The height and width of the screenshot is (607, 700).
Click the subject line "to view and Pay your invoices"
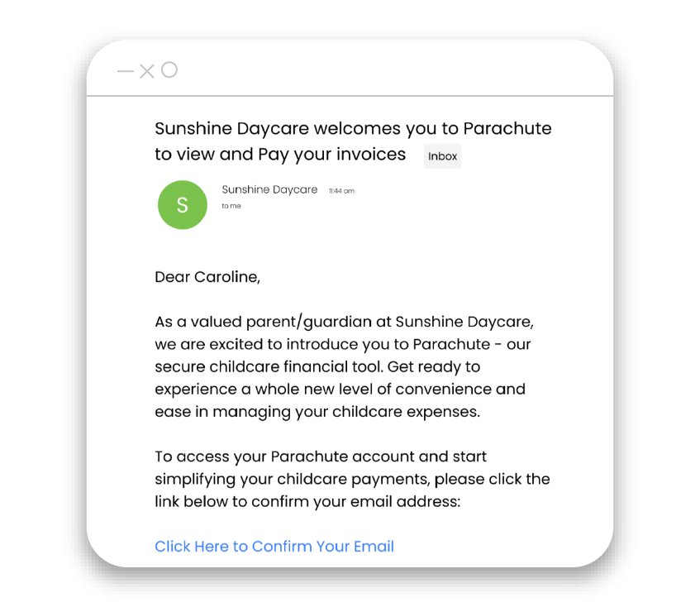[x=280, y=154]
